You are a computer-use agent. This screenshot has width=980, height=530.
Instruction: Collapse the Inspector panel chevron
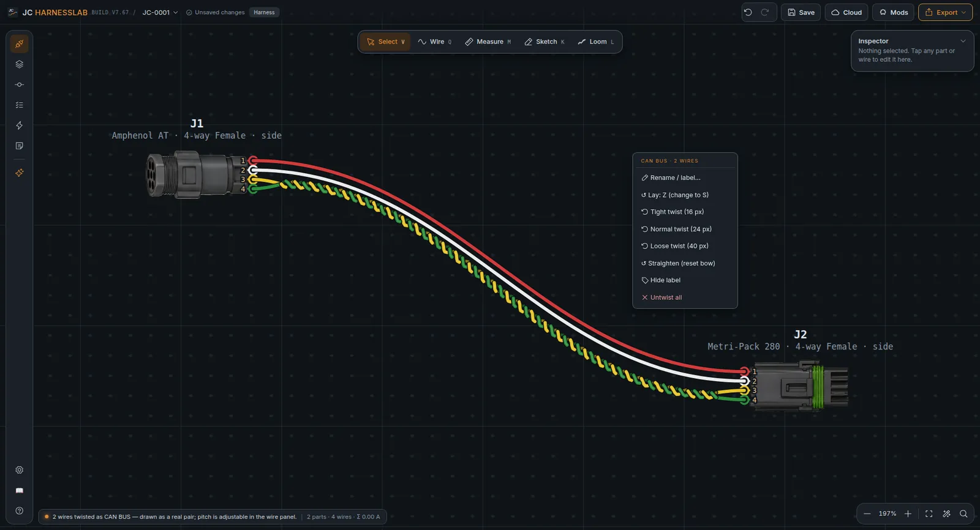(x=963, y=41)
